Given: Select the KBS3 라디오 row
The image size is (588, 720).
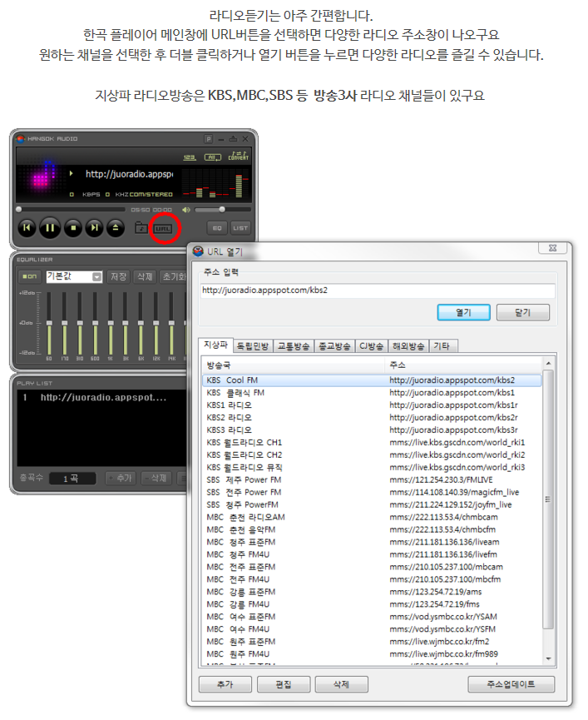Looking at the screenshot, I should [x=372, y=430].
